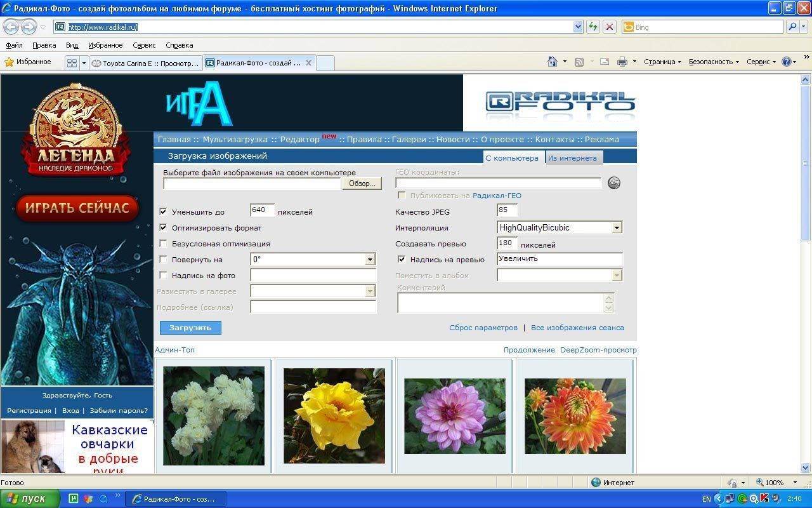The width and height of the screenshot is (812, 508).
Task: Click the Home toolbar icon
Action: pos(553,62)
